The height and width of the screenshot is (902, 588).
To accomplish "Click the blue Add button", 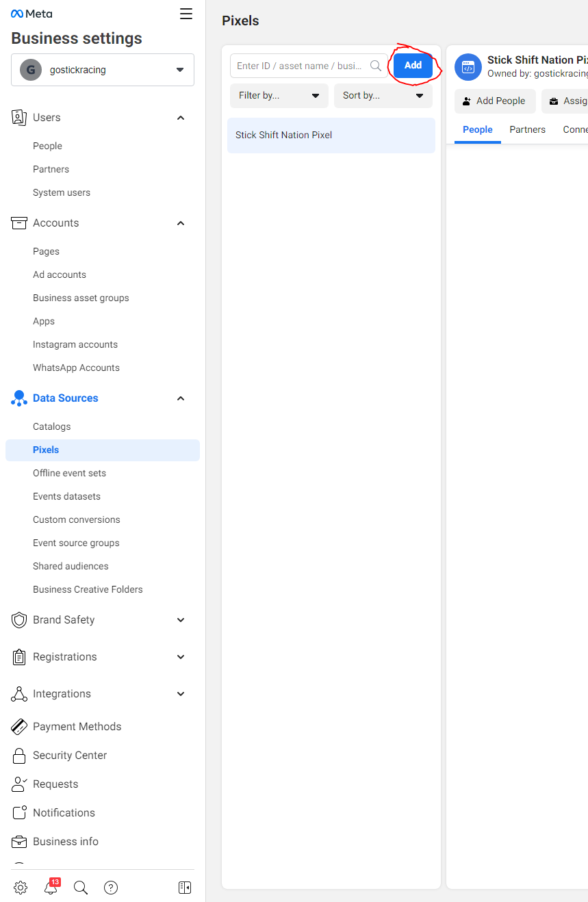I will [x=413, y=66].
